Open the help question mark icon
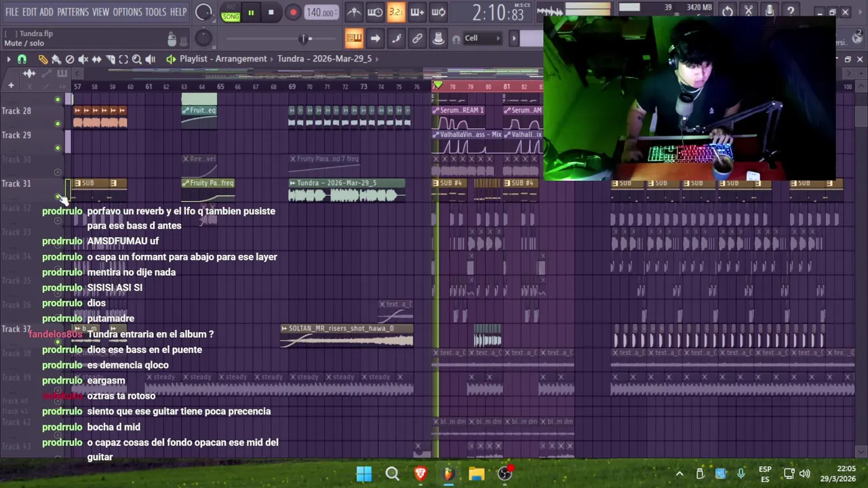Viewport: 868px width, 488px height. click(x=791, y=12)
